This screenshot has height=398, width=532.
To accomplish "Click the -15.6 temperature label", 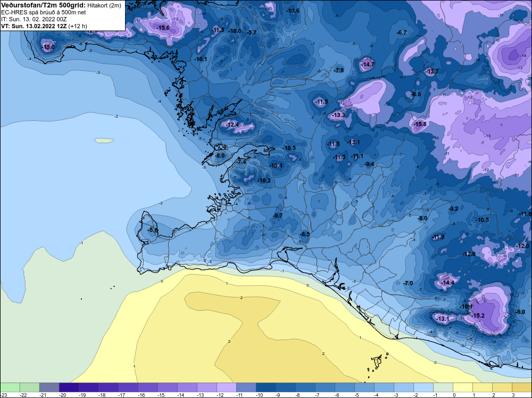I will [163, 28].
